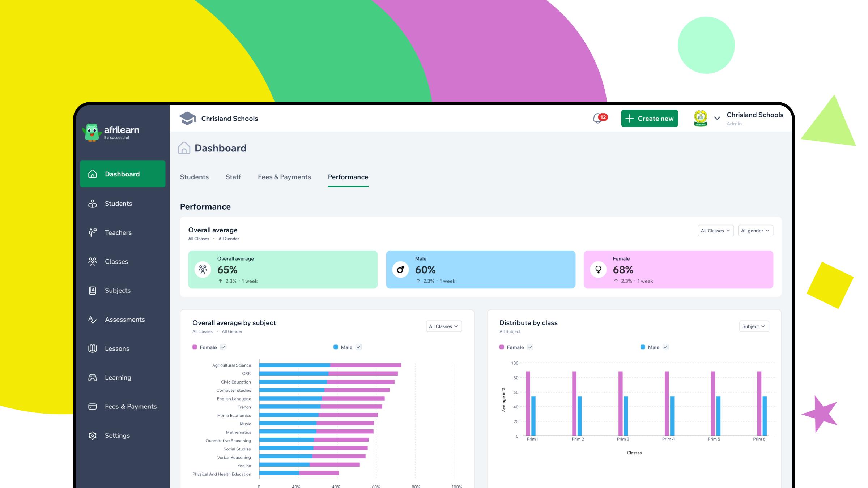Click the Learning gamepad icon
Viewport: 868px width, 488px height.
(x=93, y=377)
